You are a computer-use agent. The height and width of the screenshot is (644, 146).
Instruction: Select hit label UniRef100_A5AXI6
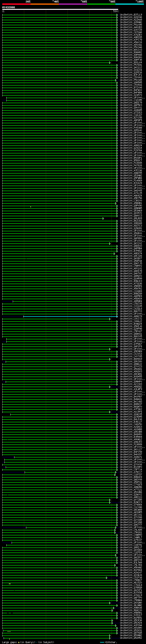tap(131, 42)
